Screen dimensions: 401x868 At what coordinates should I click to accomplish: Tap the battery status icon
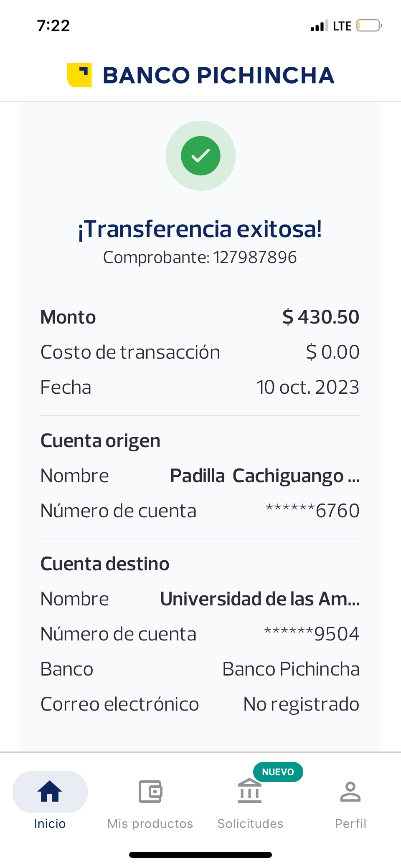[369, 26]
